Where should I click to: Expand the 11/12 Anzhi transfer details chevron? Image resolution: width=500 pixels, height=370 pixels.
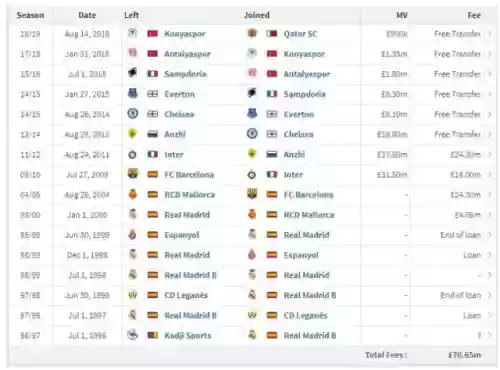(x=490, y=154)
